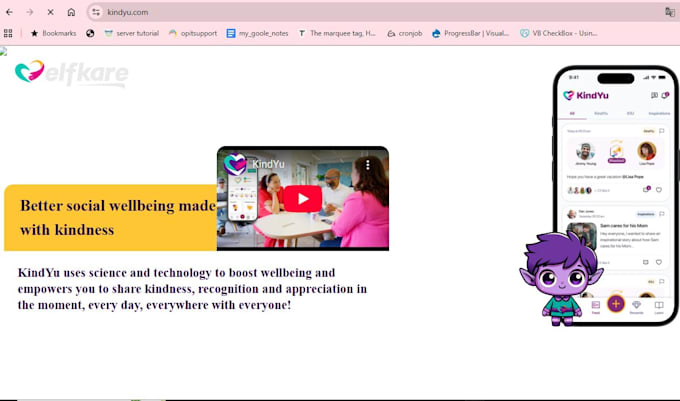Open the opitsupport bookmark
The image size is (680, 401).
pos(193,33)
